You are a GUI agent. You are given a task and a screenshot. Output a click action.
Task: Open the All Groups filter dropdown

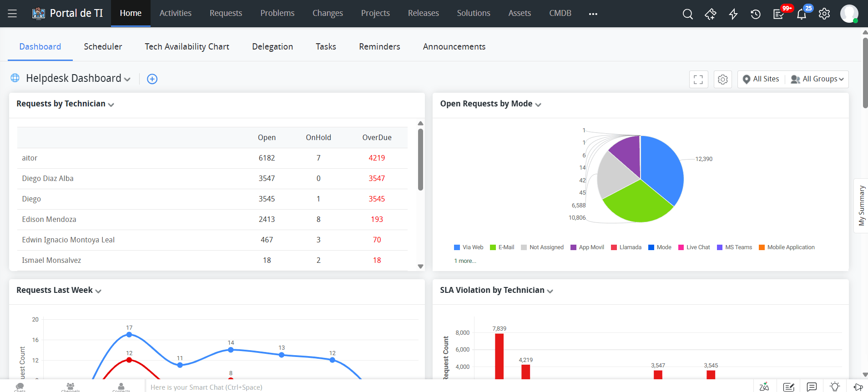point(818,79)
